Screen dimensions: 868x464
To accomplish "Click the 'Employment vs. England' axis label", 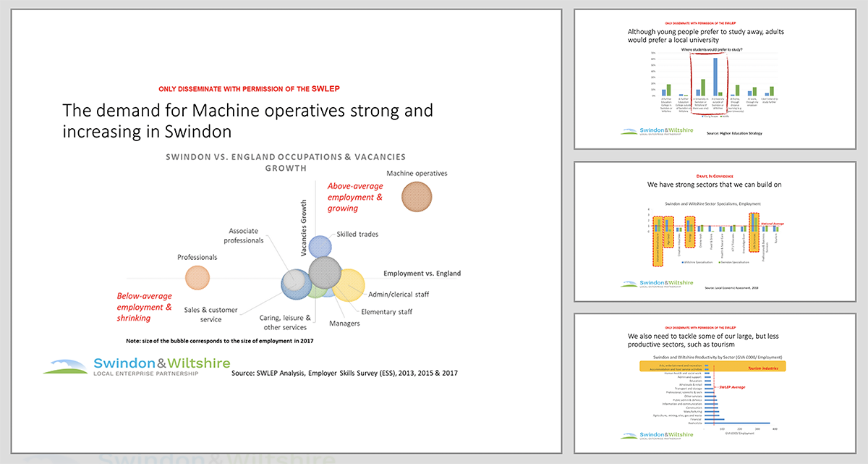I will pos(422,274).
